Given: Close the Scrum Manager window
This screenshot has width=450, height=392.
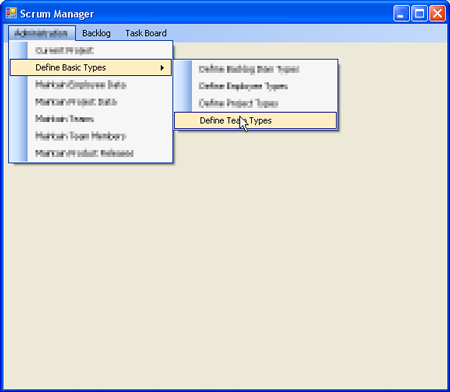Looking at the screenshot, I should pyautogui.click(x=437, y=14).
